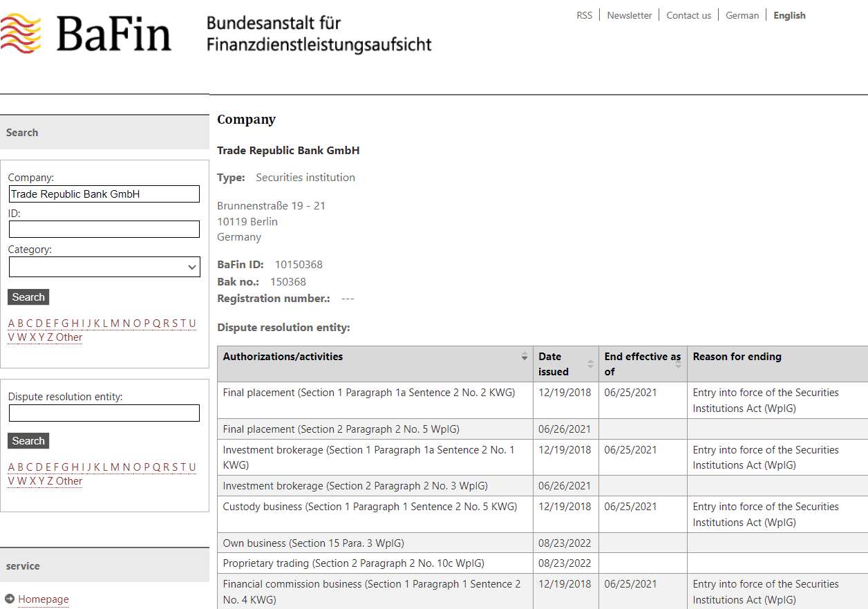Choose letter A in Company index
Viewport: 868px width, 609px height.
[x=11, y=323]
